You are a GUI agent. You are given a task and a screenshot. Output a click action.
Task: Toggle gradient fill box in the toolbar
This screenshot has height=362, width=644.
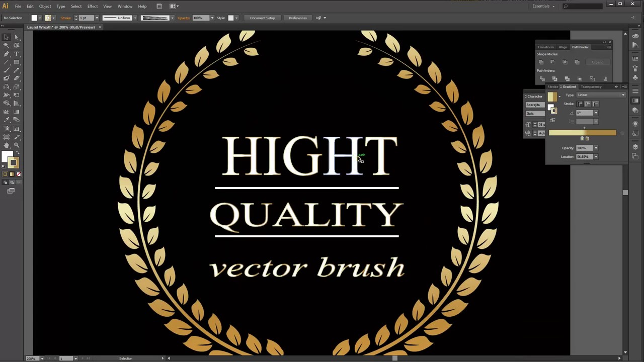[12, 174]
